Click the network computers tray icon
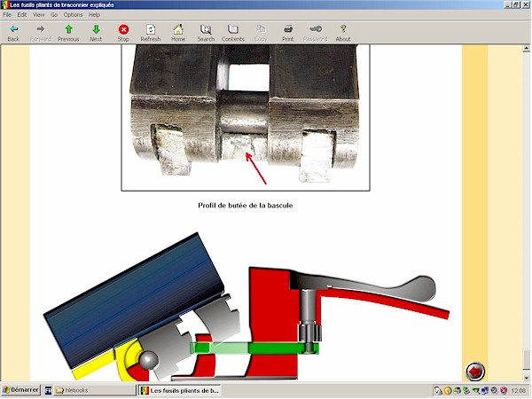Image resolution: width=532 pixels, height=399 pixels. click(485, 391)
